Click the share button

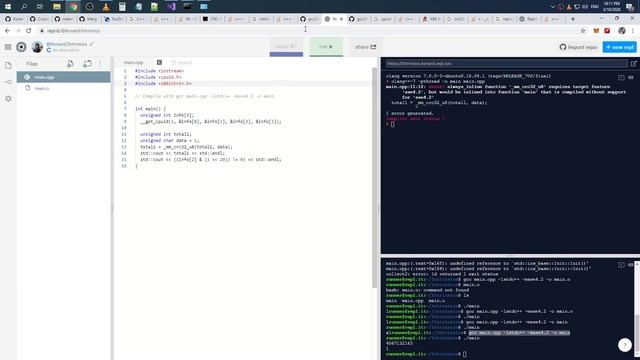(x=365, y=47)
